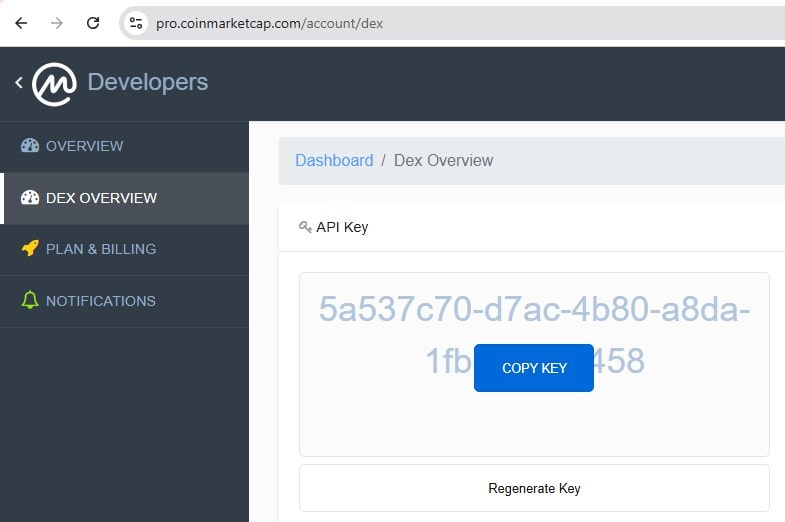This screenshot has height=522, width=785.
Task: Open site information icon in address bar
Action: [x=136, y=23]
